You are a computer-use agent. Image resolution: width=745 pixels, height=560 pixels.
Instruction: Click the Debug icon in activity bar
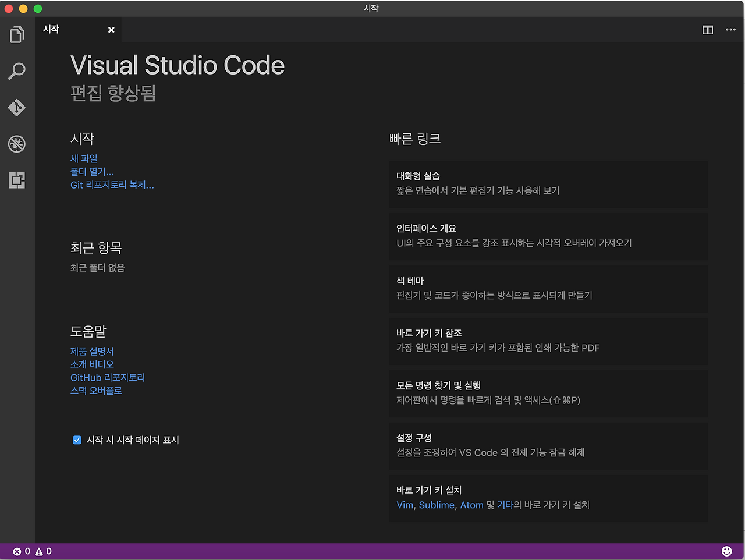17,144
